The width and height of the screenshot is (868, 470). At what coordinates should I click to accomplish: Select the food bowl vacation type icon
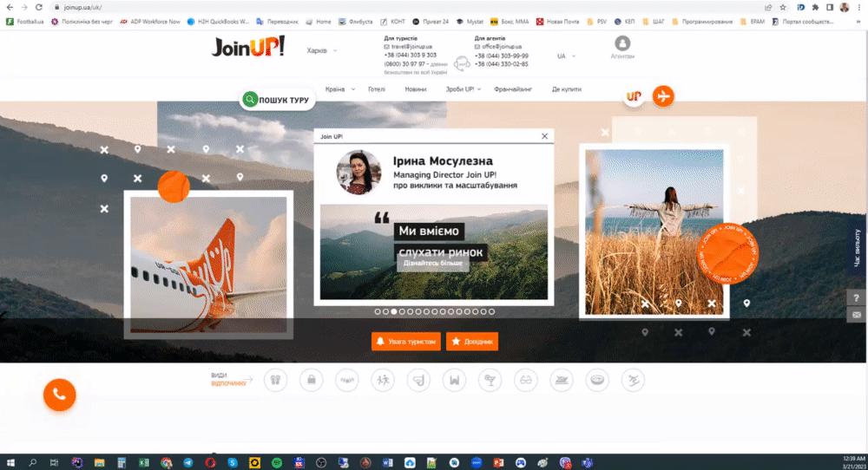tap(597, 380)
